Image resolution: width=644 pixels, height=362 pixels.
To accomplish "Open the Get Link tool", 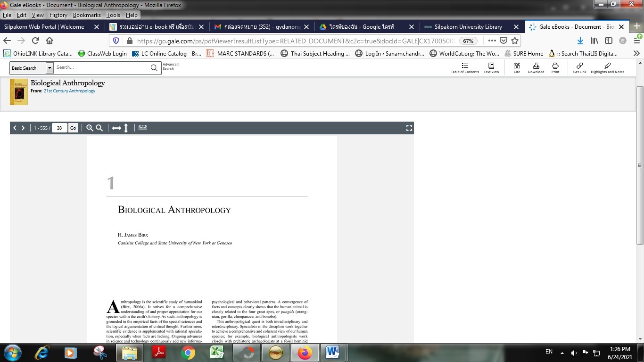I will pyautogui.click(x=579, y=68).
